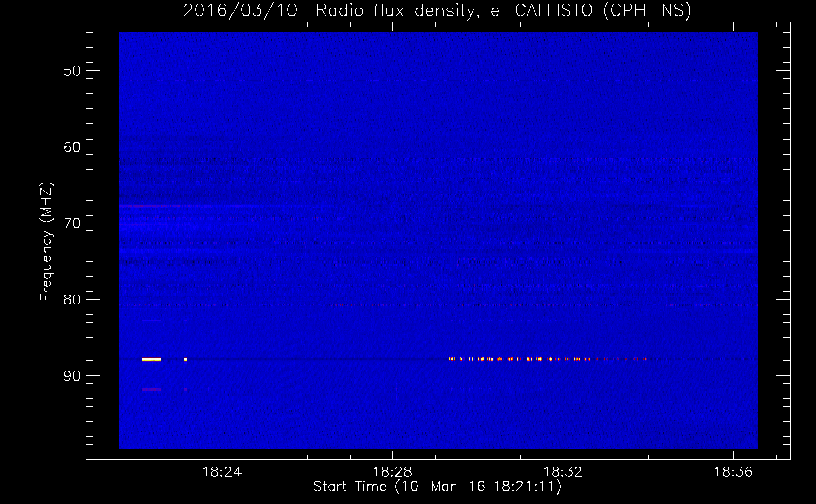Image resolution: width=816 pixels, height=504 pixels.
Task: Click the '80' frequency tick label
Action: point(72,300)
